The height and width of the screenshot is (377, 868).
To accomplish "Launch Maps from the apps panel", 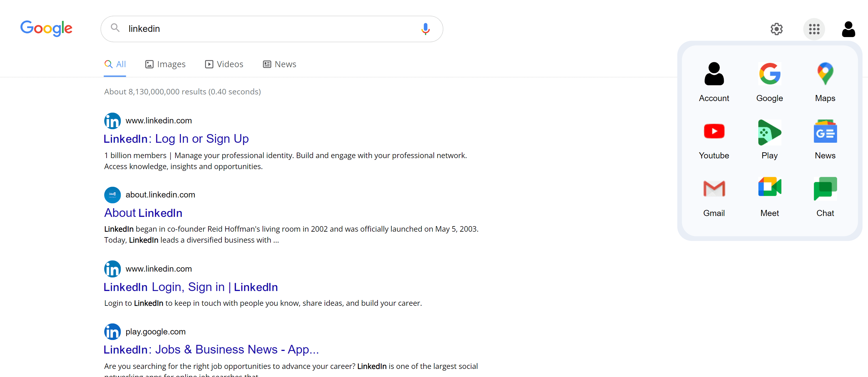I will pyautogui.click(x=825, y=82).
